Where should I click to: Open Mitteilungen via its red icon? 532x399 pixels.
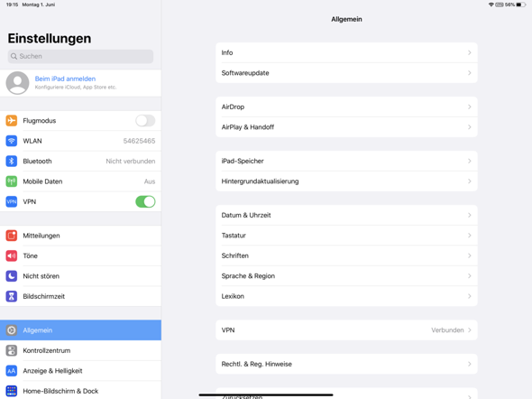pyautogui.click(x=12, y=236)
